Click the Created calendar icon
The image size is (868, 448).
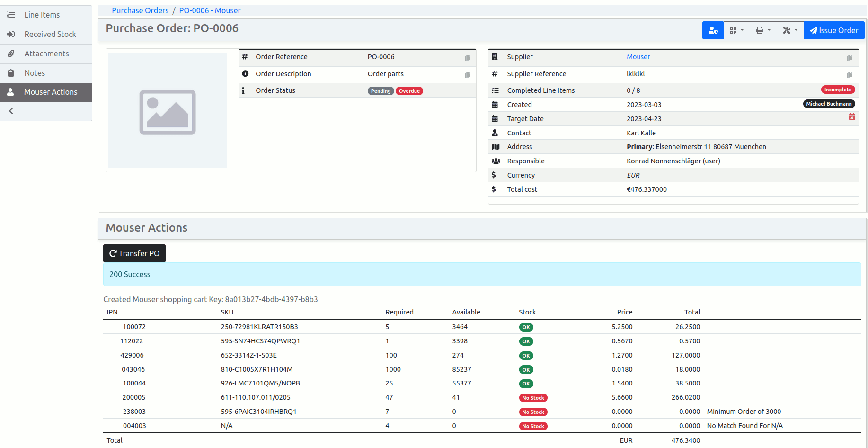pyautogui.click(x=495, y=105)
